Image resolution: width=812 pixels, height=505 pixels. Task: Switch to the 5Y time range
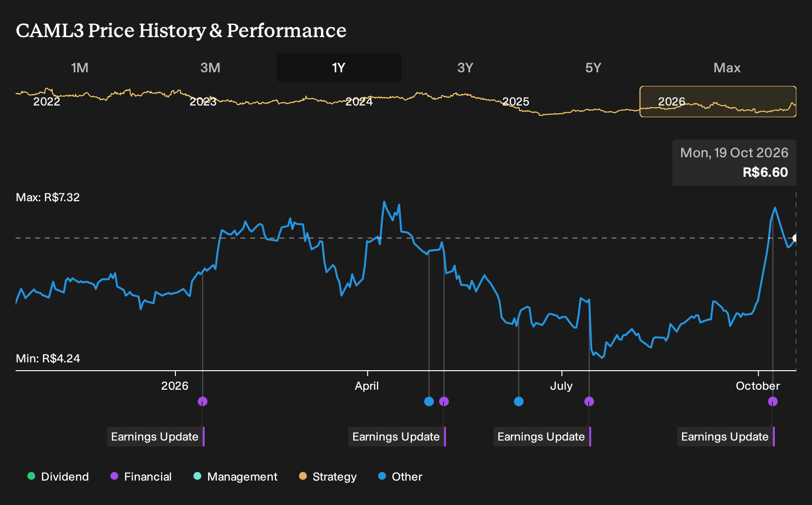(x=593, y=67)
